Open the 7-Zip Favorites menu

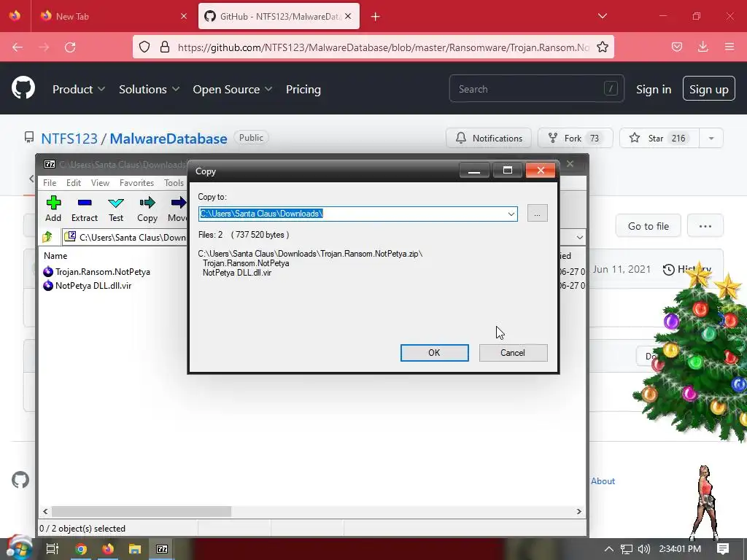pos(136,183)
